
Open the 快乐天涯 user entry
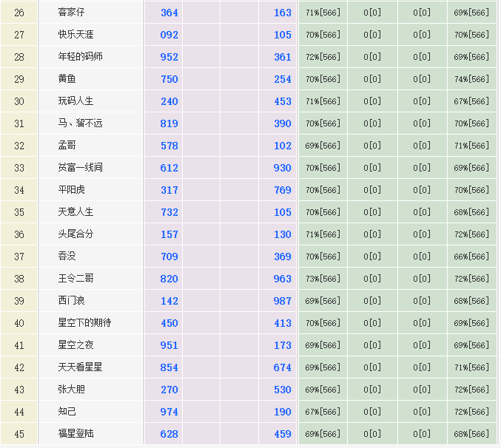point(75,35)
